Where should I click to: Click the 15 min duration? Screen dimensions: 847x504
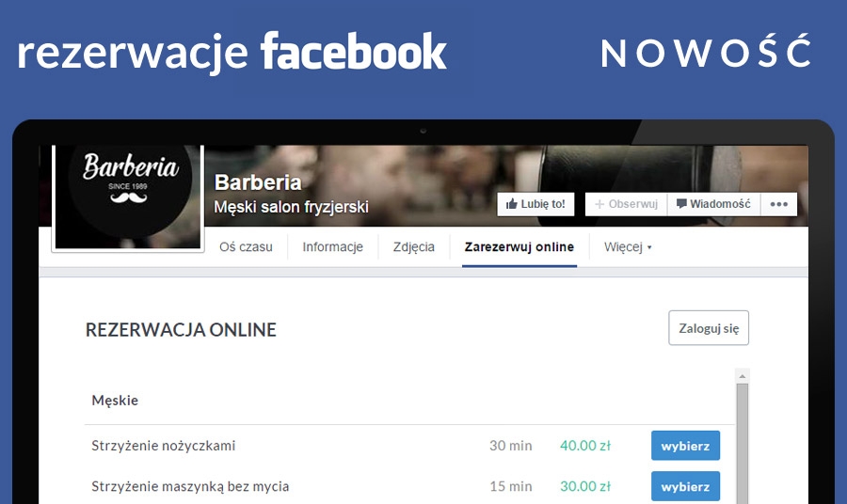[510, 486]
